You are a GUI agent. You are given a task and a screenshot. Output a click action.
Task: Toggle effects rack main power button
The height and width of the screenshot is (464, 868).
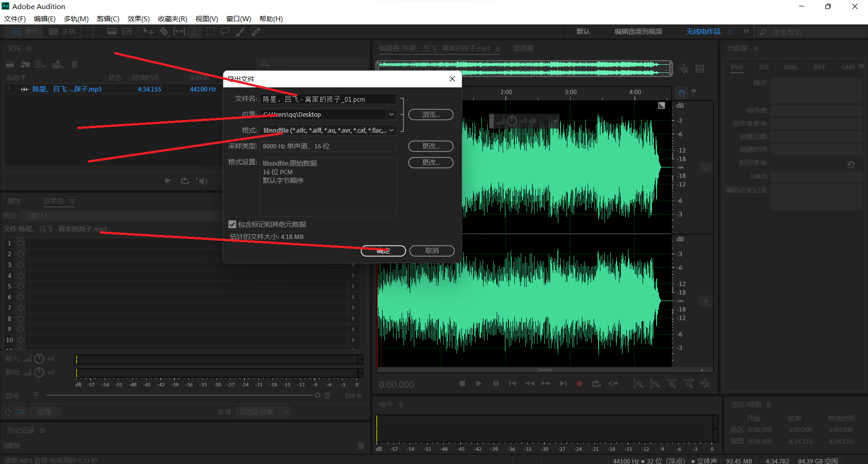[x=8, y=412]
